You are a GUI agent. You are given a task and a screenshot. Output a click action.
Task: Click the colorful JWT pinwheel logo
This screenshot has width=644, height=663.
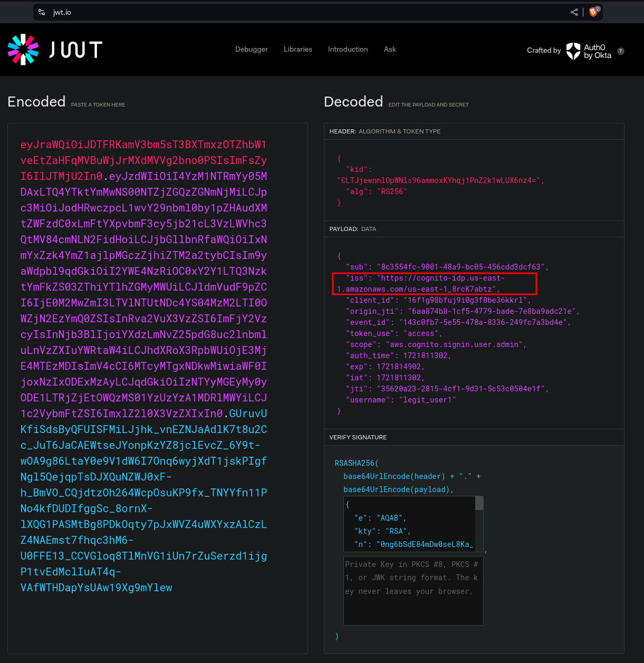click(x=23, y=50)
